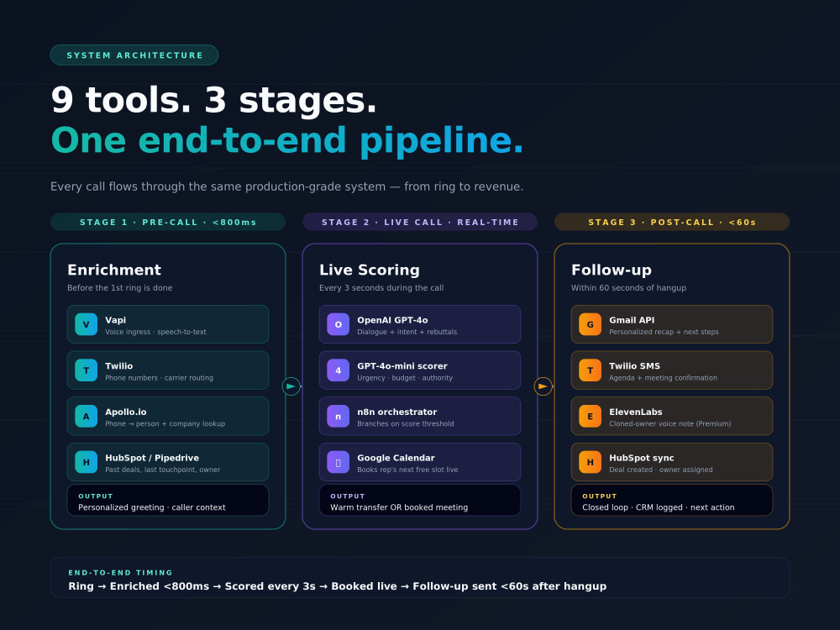Click 'Urgency · budget · authority' description
Viewport: 840px width, 630px height.
pyautogui.click(x=405, y=378)
